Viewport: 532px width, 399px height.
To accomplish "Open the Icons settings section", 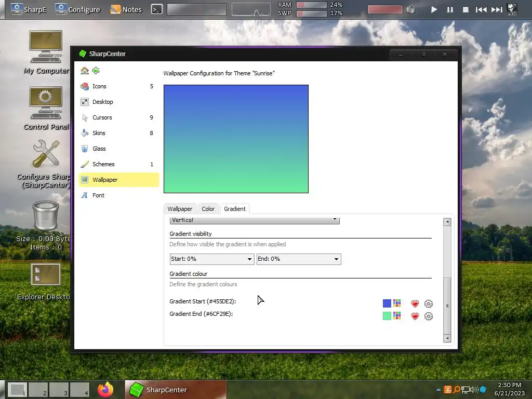I will tap(118, 87).
